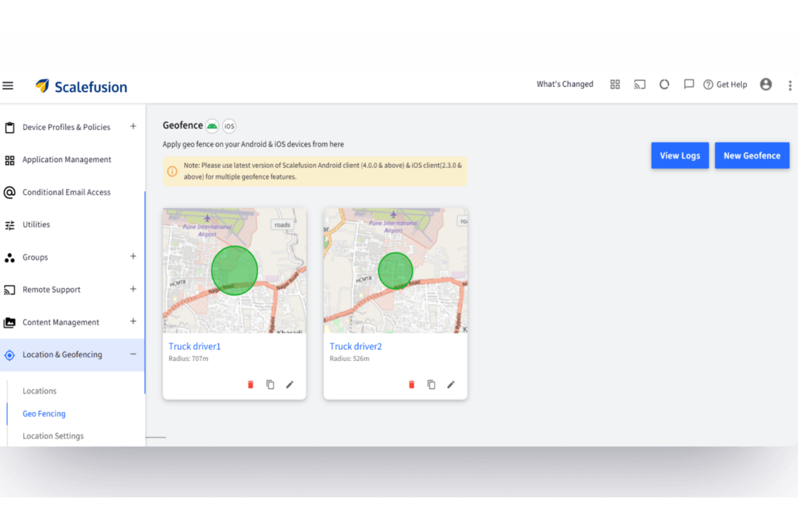This screenshot has height=532, width=798.
Task: Click the Scalefusion logo
Action: pos(81,86)
